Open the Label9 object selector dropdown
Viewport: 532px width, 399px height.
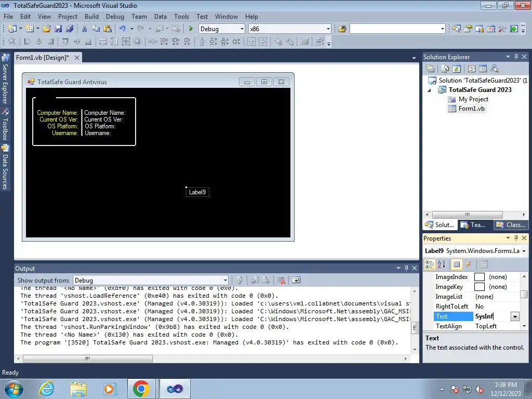click(x=524, y=251)
